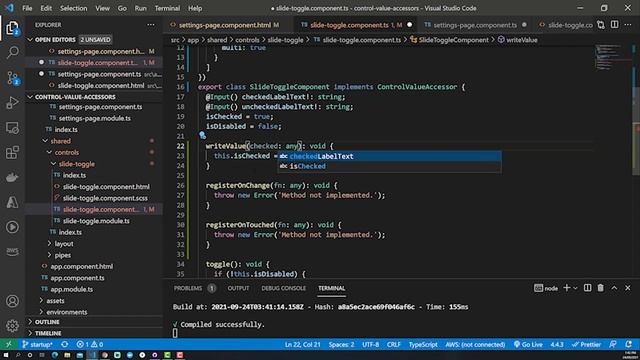Click TypeScript language mode selector
The width and height of the screenshot is (640, 360).
(423, 344)
